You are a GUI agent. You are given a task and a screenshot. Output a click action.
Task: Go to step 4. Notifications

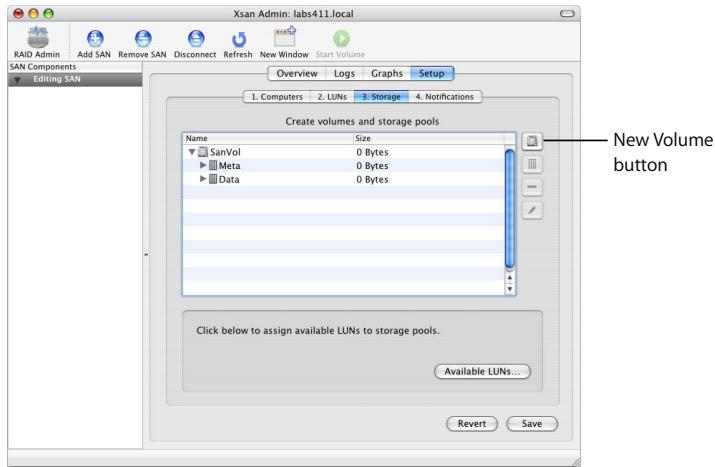pyautogui.click(x=445, y=97)
